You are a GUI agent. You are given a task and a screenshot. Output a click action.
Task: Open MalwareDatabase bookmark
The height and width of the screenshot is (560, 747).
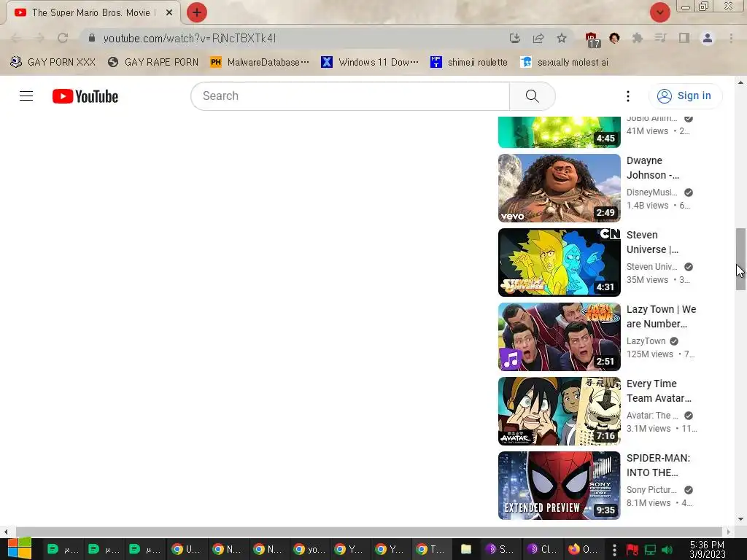click(x=260, y=63)
